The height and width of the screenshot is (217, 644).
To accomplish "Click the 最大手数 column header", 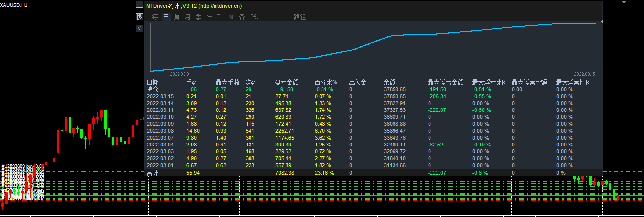I will pyautogui.click(x=228, y=83).
